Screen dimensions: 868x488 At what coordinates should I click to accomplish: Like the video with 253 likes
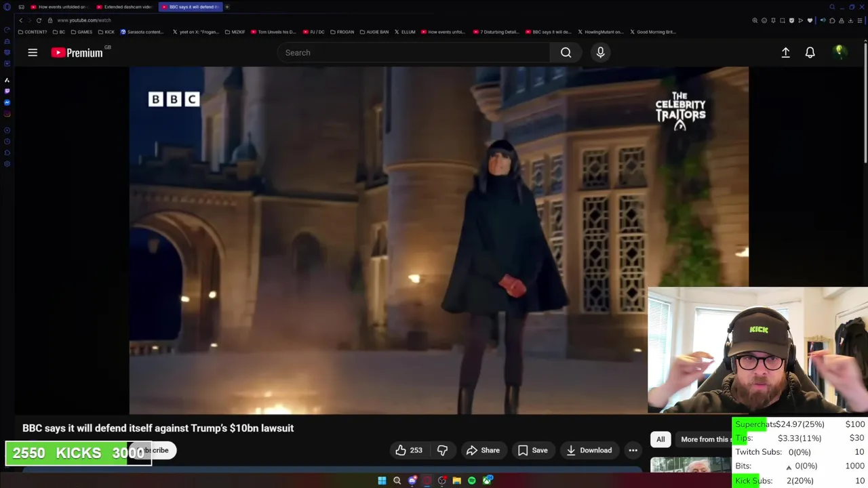[x=409, y=450]
